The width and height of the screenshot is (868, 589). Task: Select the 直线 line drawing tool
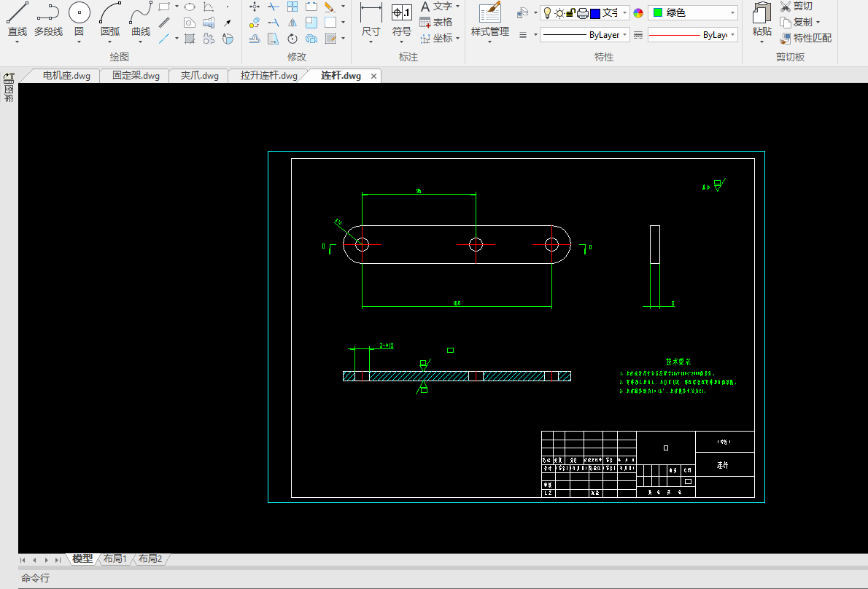[17, 13]
